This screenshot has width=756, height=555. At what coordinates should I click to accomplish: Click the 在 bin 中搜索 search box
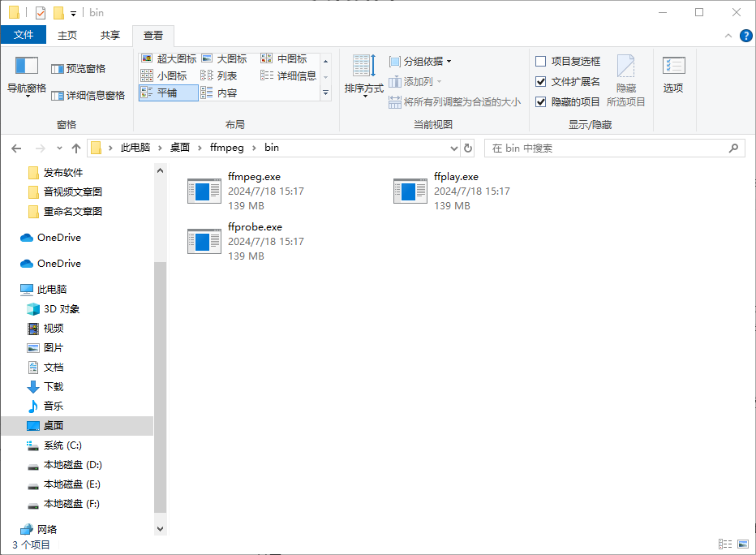pos(608,148)
